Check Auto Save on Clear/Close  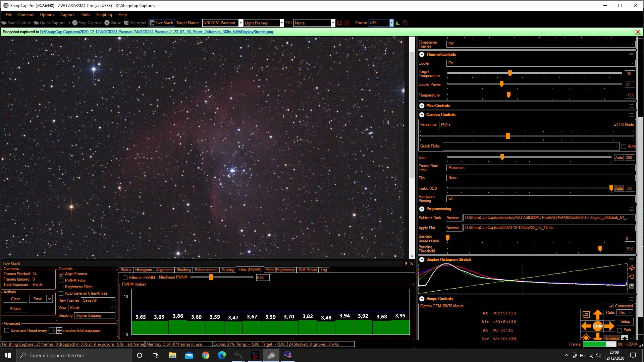(x=61, y=293)
